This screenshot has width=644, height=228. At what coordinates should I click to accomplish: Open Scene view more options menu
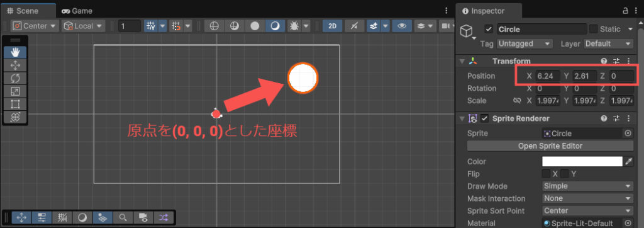tap(447, 11)
